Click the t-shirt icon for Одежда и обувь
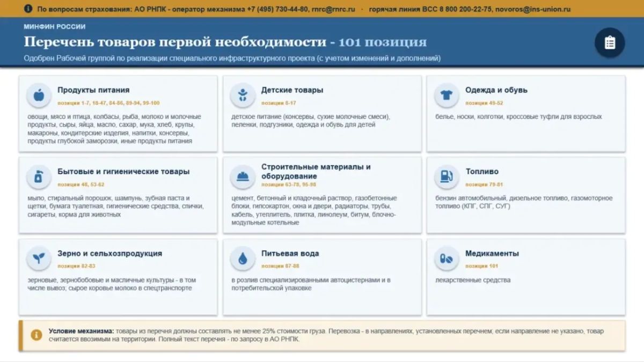This screenshot has height=362, width=644. [x=446, y=95]
